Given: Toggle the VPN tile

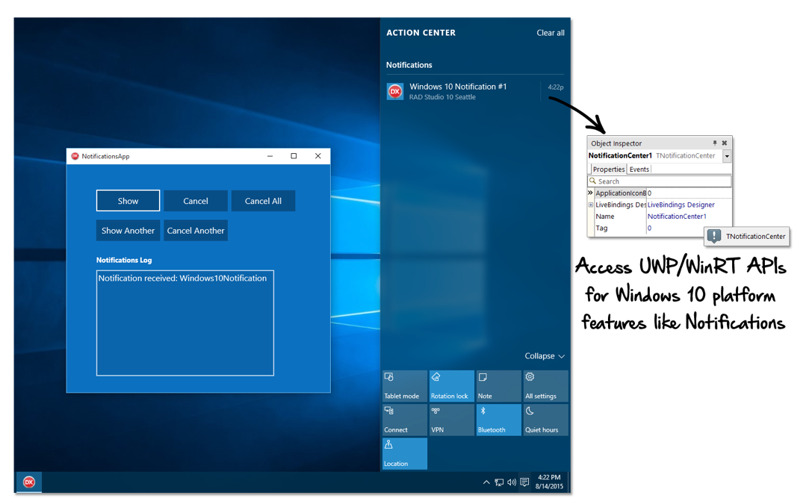Looking at the screenshot, I should point(452,420).
